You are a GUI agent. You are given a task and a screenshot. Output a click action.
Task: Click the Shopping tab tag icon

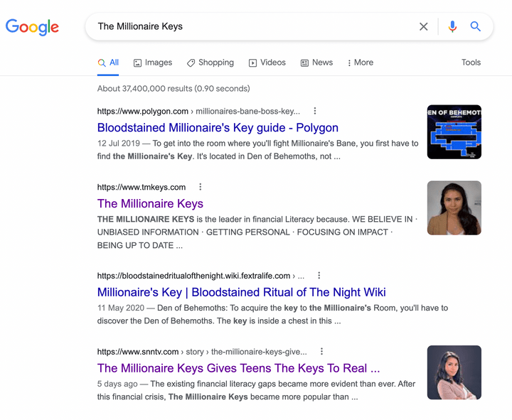coord(191,63)
